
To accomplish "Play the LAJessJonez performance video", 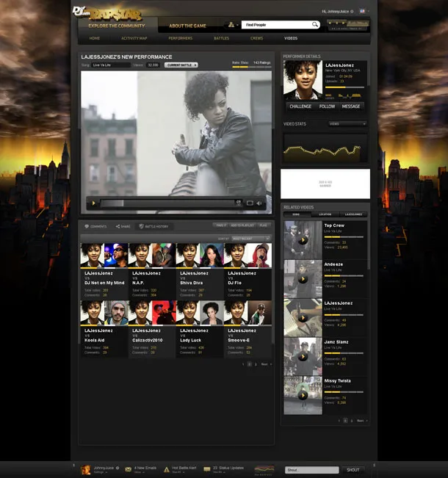I will tap(93, 203).
